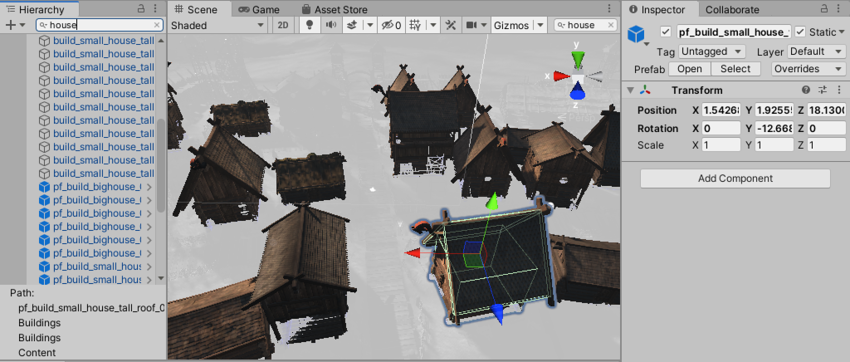Toggle scene audio speaker icon
Screen dimensions: 850x362
pyautogui.click(x=330, y=25)
